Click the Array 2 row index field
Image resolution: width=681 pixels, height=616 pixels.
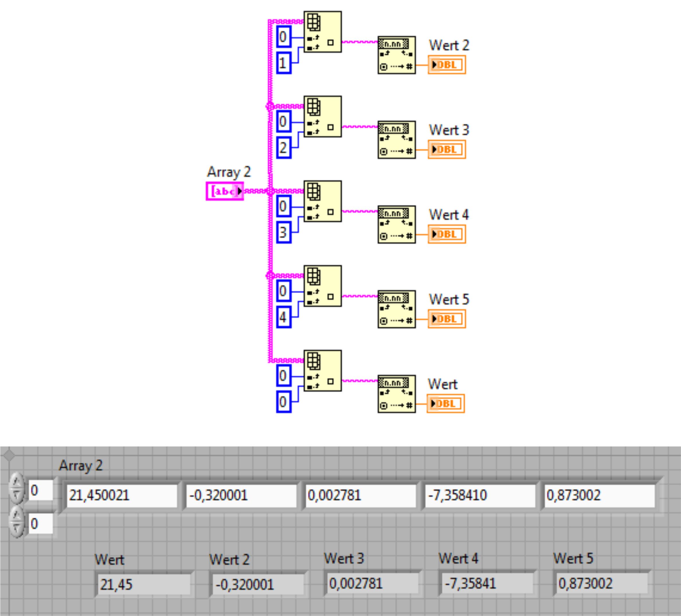(40, 491)
